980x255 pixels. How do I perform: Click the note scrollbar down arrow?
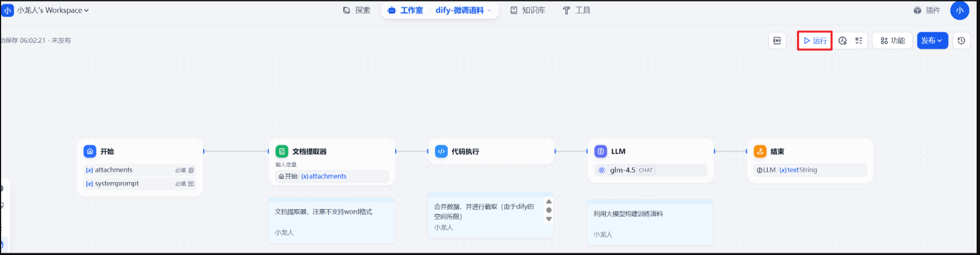[x=549, y=219]
